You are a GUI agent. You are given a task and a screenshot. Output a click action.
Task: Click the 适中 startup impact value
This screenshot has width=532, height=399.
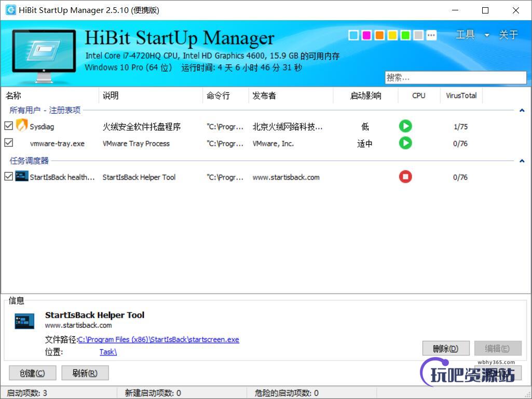coord(365,144)
